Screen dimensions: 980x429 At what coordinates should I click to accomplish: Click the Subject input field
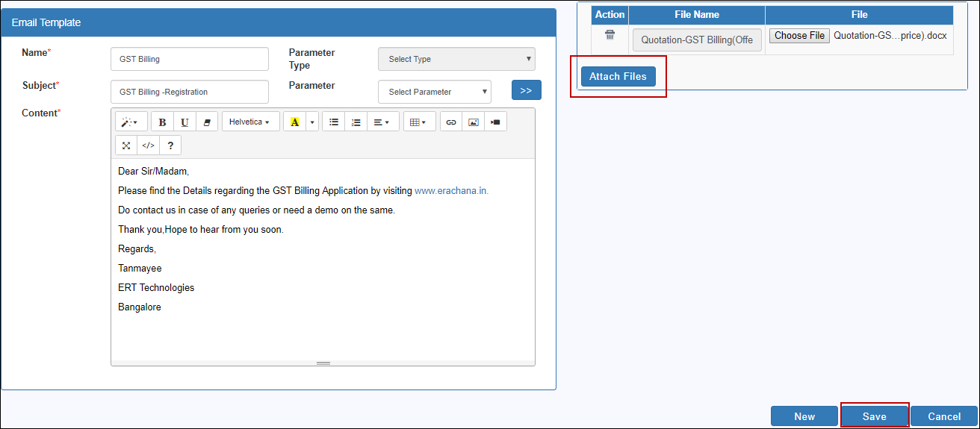click(189, 92)
